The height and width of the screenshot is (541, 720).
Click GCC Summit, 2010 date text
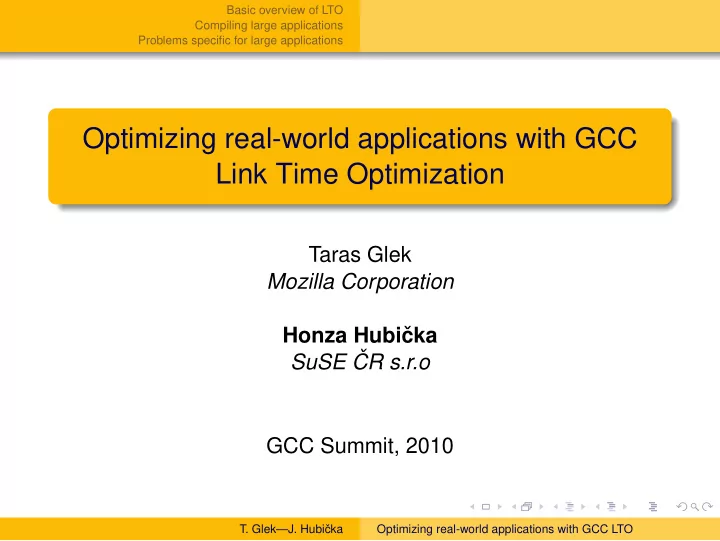(x=360, y=445)
